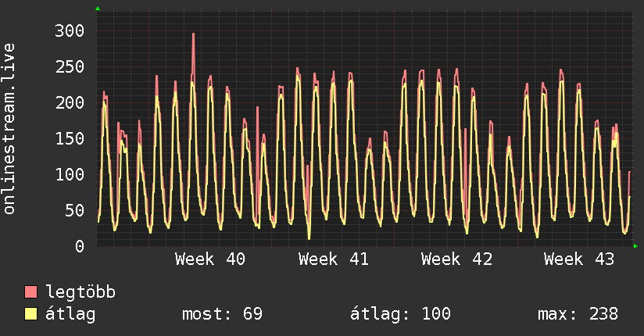Click the yellow átlag legend color swatch
Viewport: 644px width, 336px height.
click(30, 314)
